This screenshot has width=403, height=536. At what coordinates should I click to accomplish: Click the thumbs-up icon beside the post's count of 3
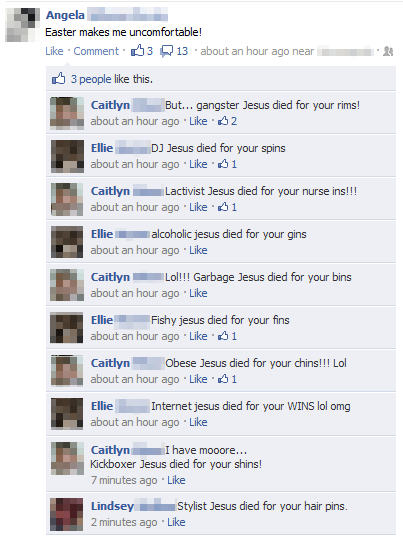coord(137,51)
